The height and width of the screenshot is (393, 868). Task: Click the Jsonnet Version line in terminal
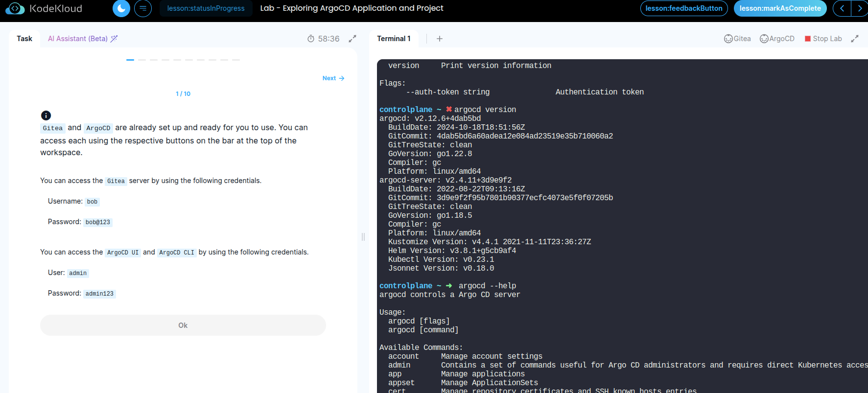pos(441,268)
